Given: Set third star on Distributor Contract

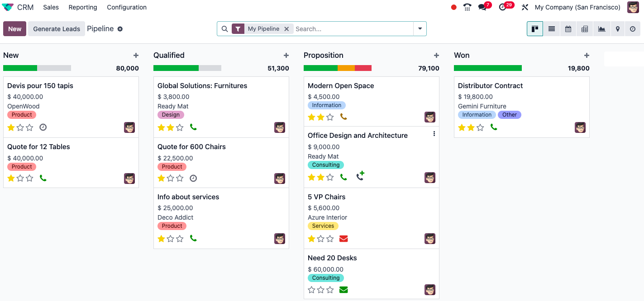Looking at the screenshot, I should click(481, 127).
